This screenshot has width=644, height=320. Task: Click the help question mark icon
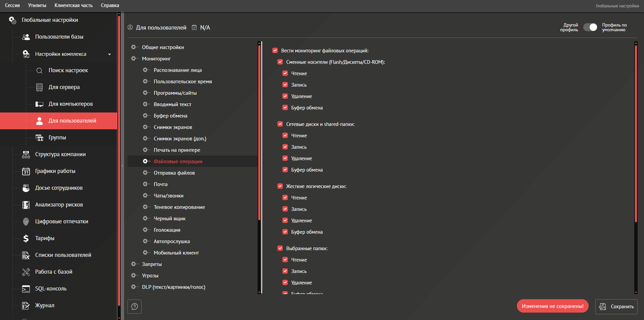click(135, 307)
